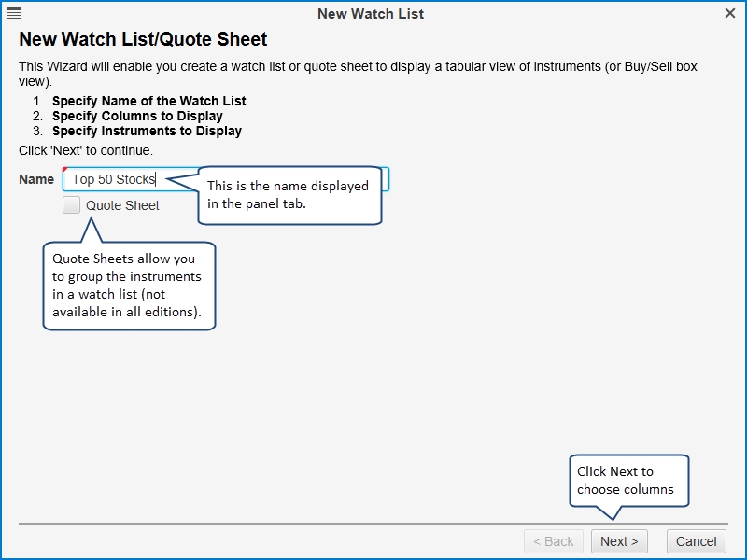Viewport: 747px width, 560px height.
Task: Click the New Watch List/Quote Sheet heading
Action: click(x=143, y=39)
